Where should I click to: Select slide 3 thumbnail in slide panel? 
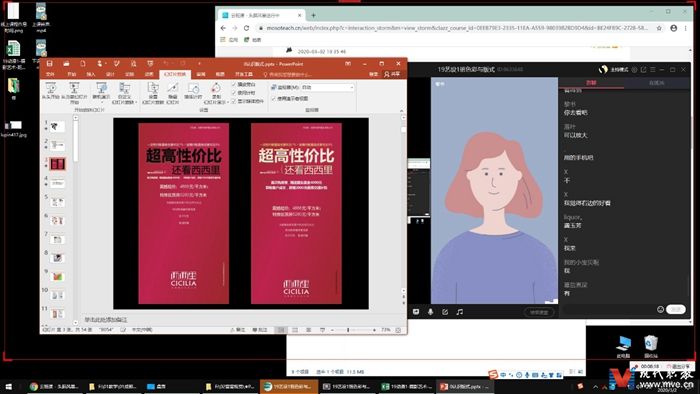click(58, 164)
